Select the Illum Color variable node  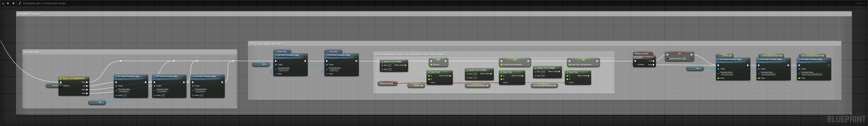pos(334,51)
